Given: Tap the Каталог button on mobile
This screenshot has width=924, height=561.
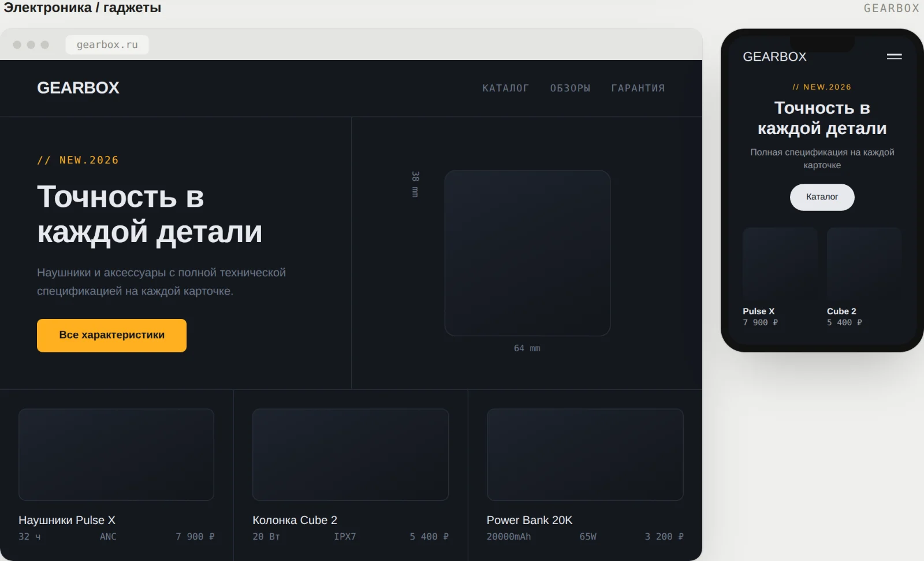Looking at the screenshot, I should [x=822, y=197].
